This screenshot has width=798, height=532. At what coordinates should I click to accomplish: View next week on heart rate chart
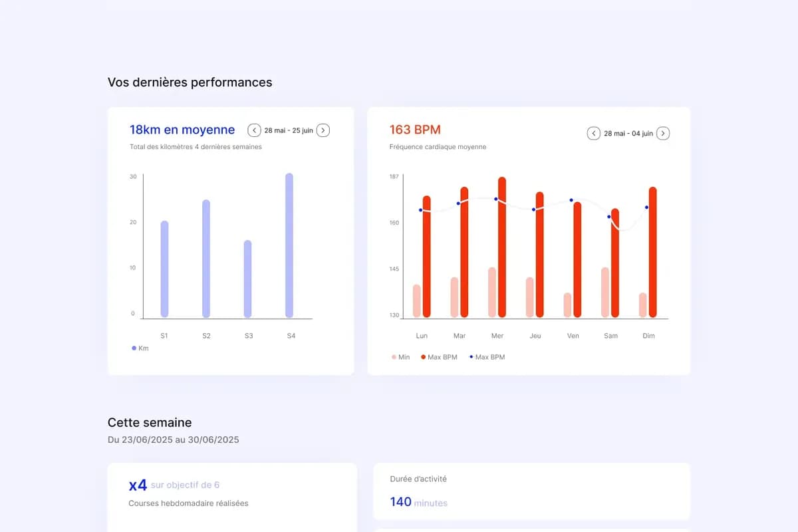click(663, 133)
